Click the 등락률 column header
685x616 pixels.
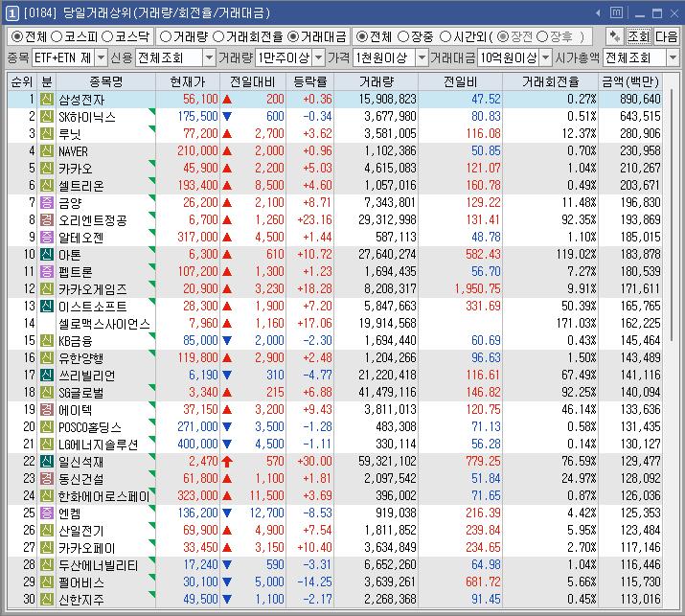point(309,81)
